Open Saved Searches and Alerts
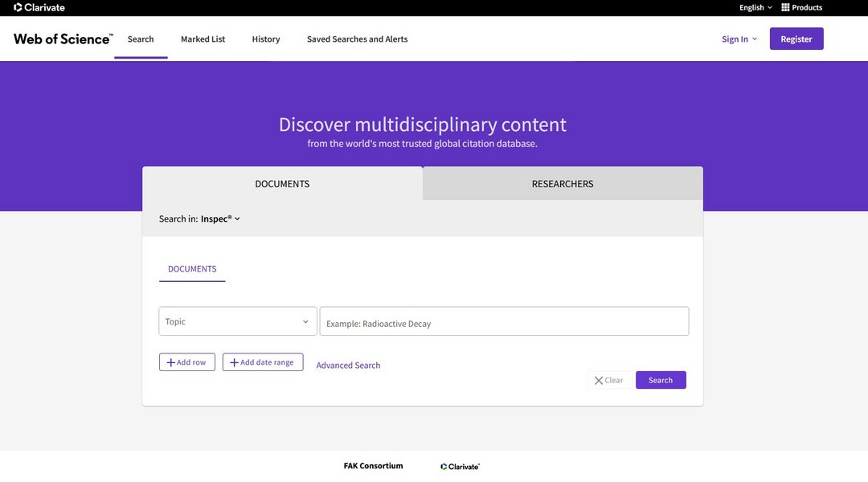The width and height of the screenshot is (868, 482). [x=357, y=39]
